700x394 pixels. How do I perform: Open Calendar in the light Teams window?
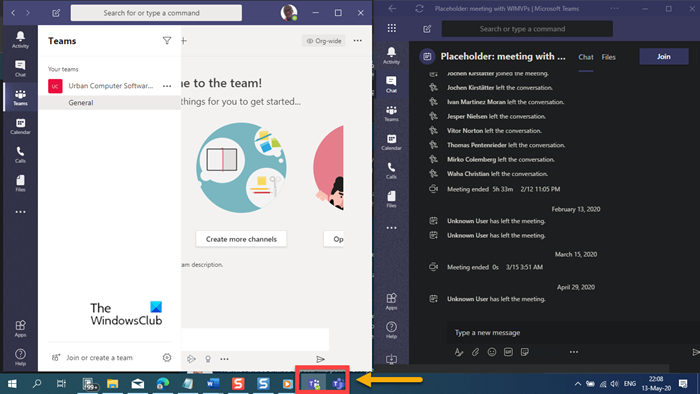[20, 126]
